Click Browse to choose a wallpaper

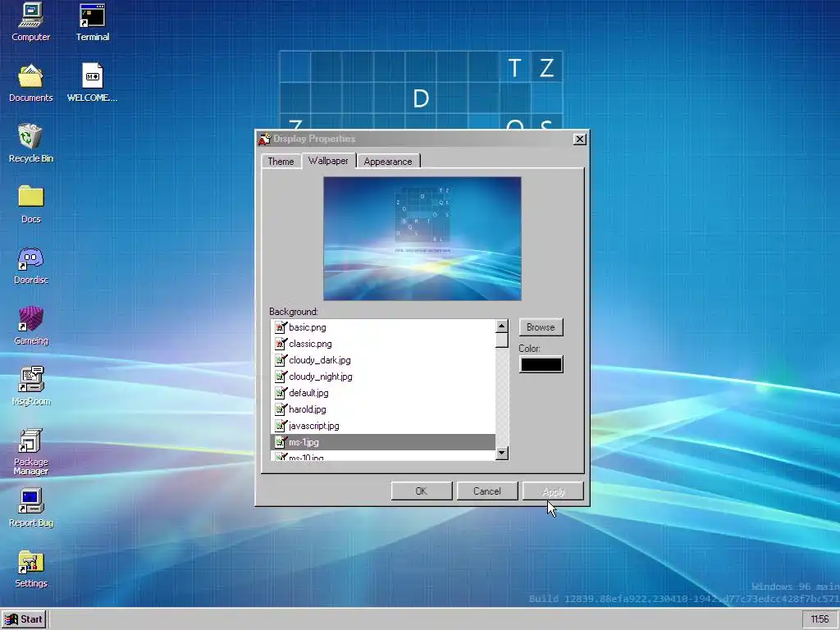coord(541,327)
